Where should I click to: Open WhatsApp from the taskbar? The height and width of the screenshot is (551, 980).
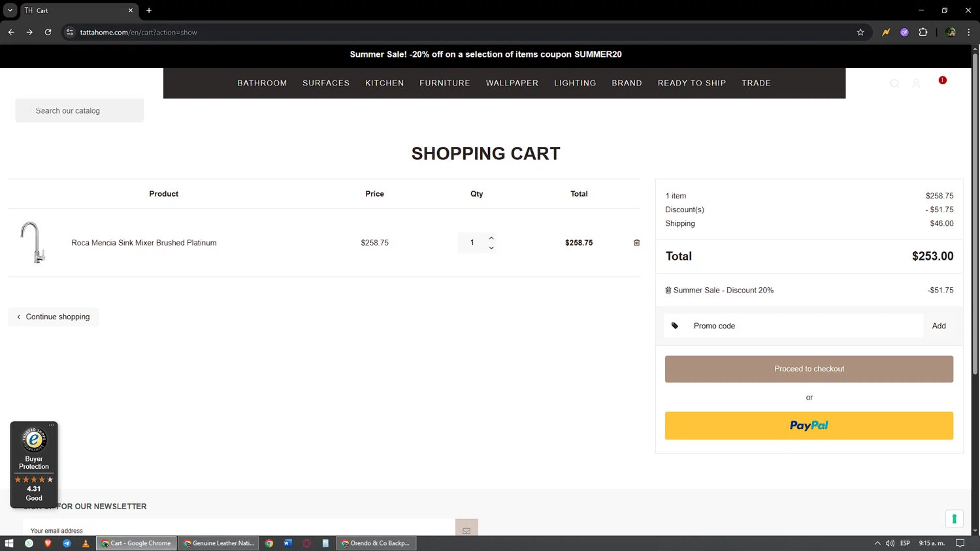[29, 543]
